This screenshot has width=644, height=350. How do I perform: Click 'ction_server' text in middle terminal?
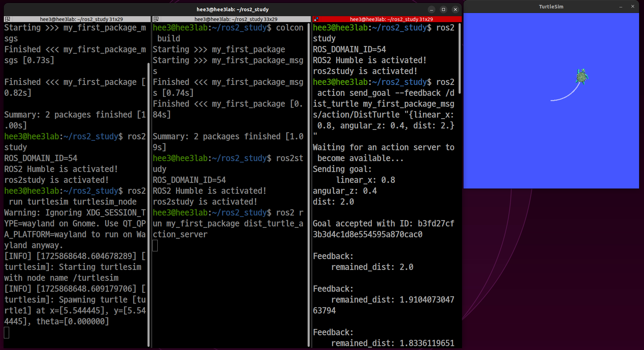click(180, 235)
